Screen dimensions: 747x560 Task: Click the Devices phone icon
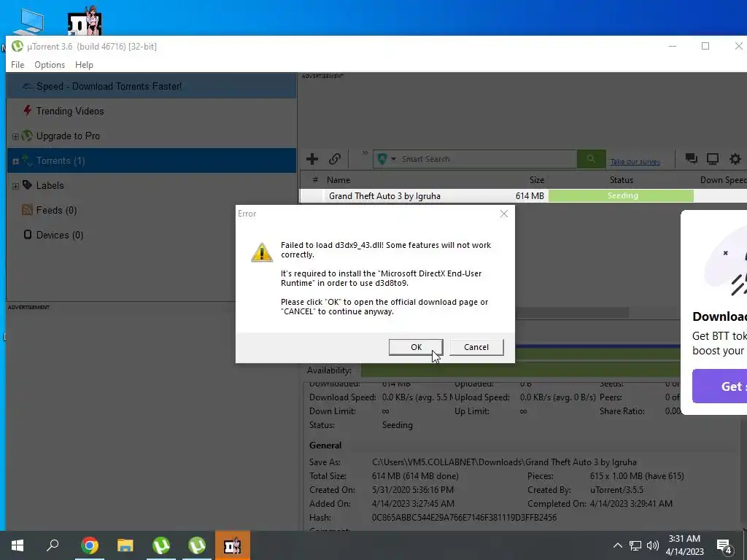click(28, 234)
